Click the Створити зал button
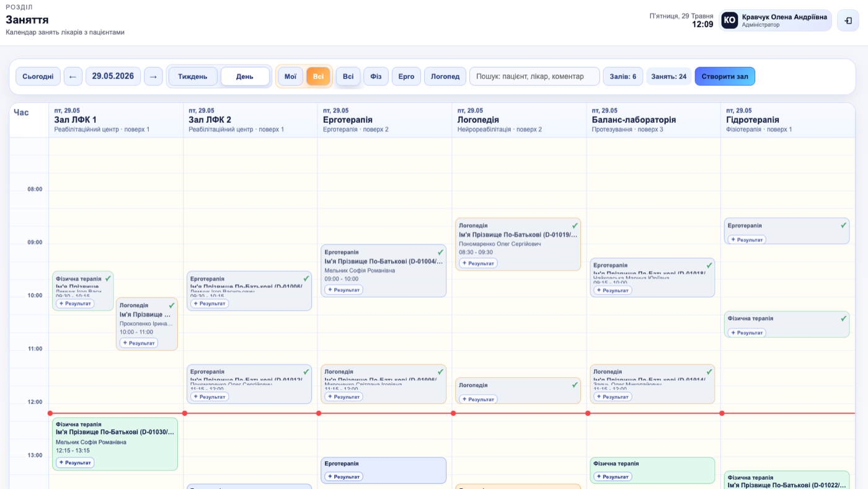The width and height of the screenshot is (868, 489). tap(725, 76)
